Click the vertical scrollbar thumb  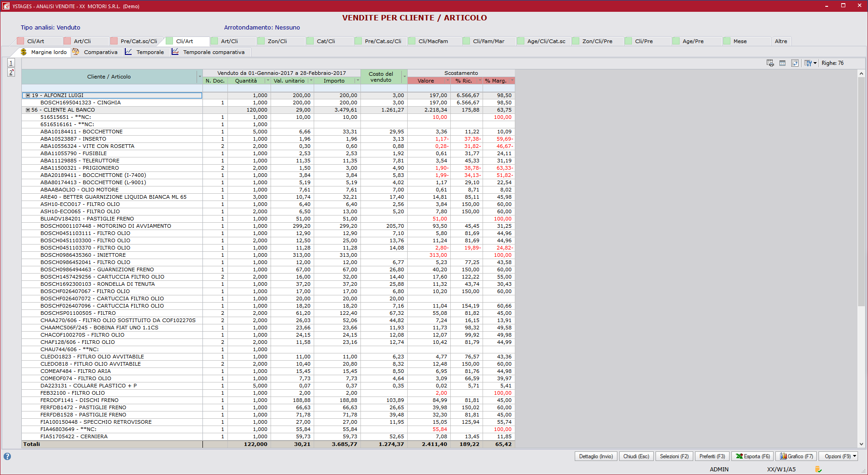pos(861,191)
